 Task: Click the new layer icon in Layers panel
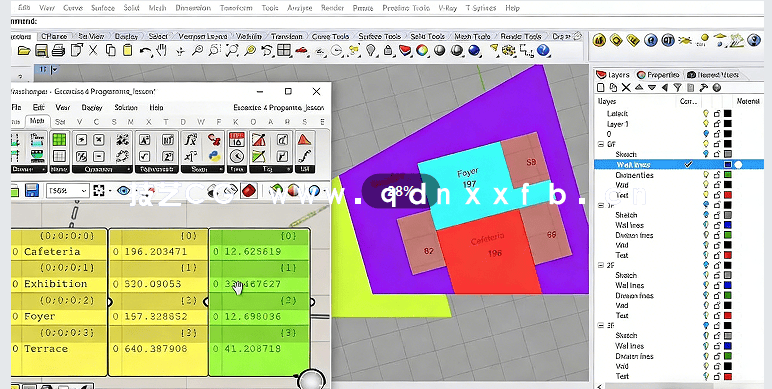click(601, 88)
